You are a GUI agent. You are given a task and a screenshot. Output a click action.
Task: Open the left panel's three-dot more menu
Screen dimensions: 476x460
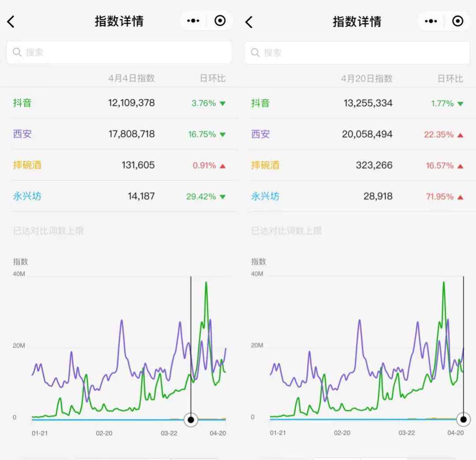coord(193,21)
